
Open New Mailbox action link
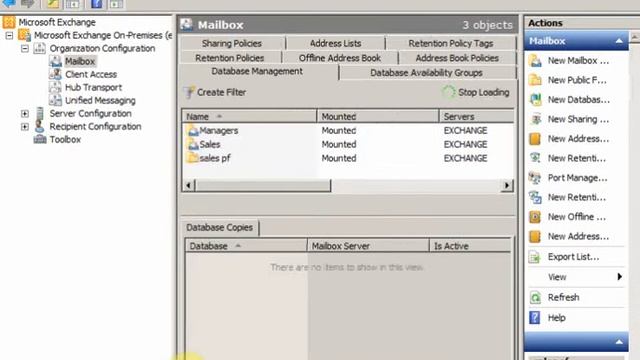pos(578,61)
